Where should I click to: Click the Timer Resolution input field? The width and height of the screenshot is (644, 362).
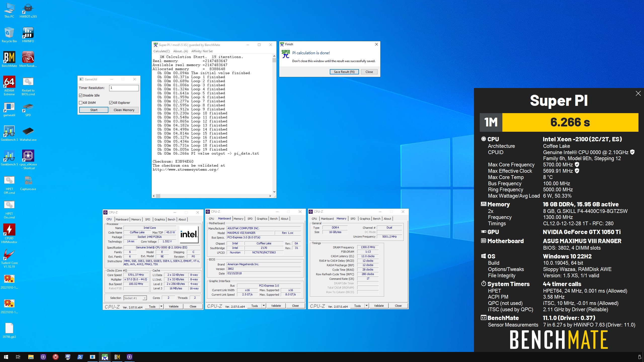(124, 88)
